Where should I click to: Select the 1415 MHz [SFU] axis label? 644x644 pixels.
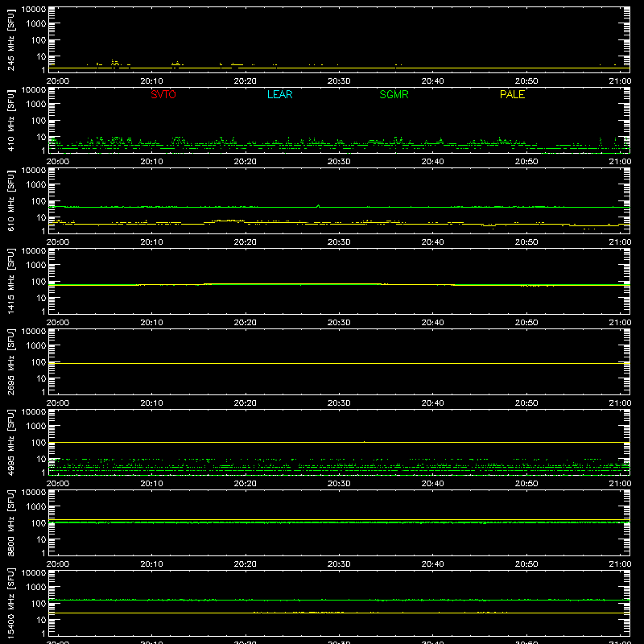(10, 281)
